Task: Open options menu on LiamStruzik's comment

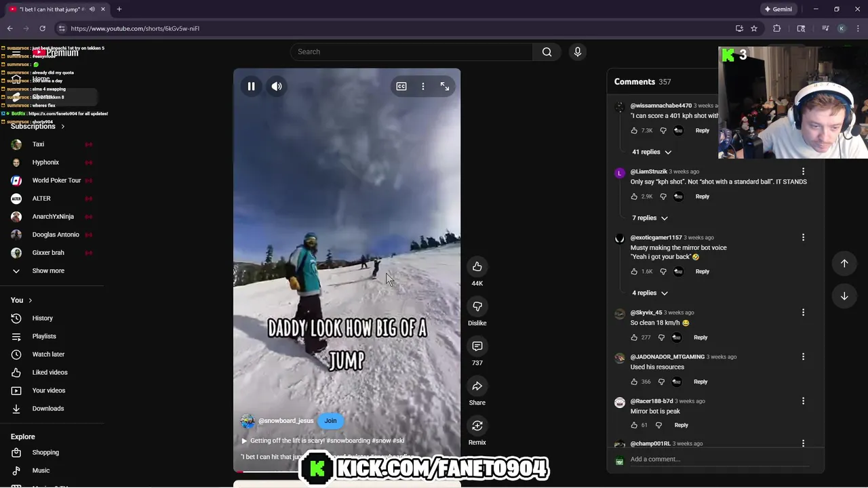Action: pyautogui.click(x=803, y=171)
